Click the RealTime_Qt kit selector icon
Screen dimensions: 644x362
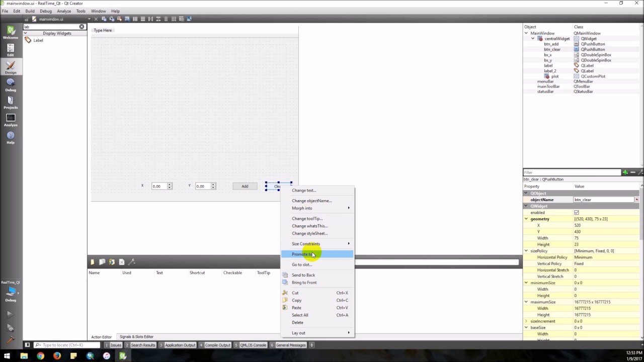pyautogui.click(x=11, y=292)
